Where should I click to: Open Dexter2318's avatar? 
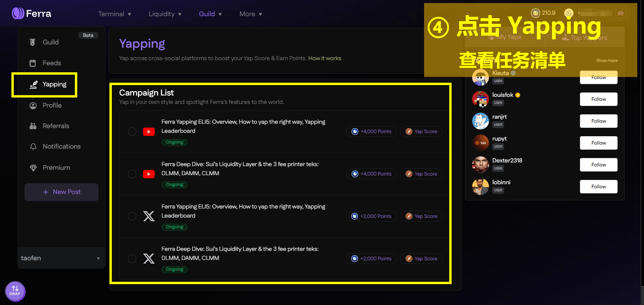point(480,165)
